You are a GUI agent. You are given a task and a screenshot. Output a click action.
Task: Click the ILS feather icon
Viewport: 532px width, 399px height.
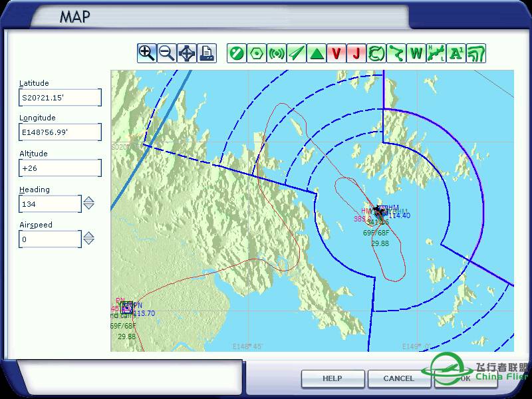coord(297,53)
